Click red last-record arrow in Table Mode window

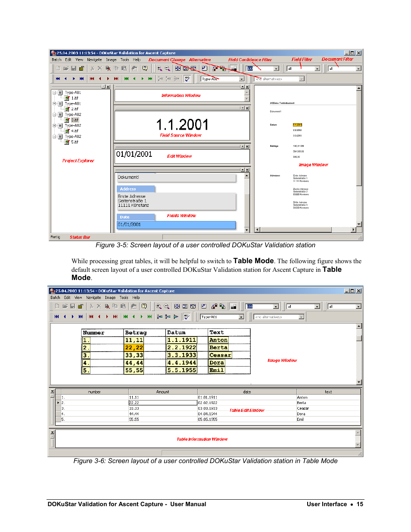(x=115, y=317)
